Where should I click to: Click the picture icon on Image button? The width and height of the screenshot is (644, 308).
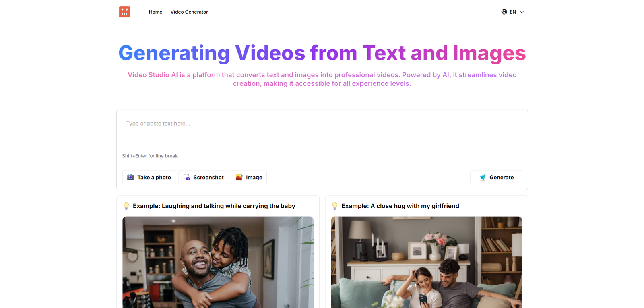239,177
